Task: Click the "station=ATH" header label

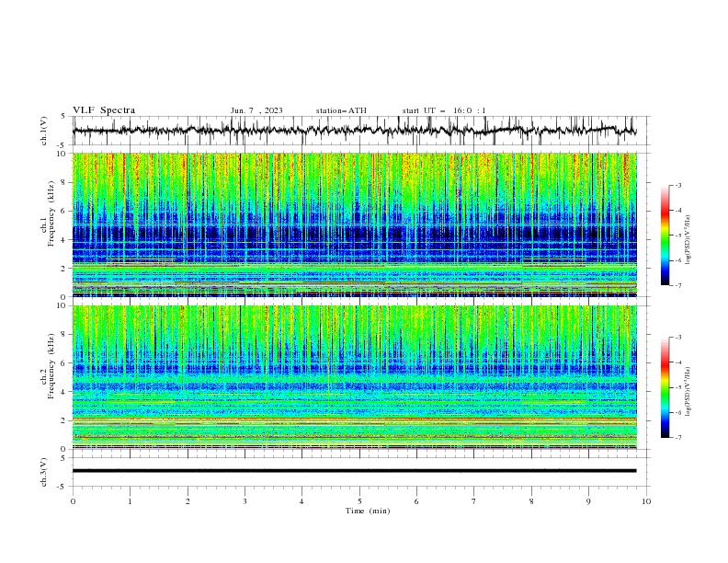Action: point(341,110)
